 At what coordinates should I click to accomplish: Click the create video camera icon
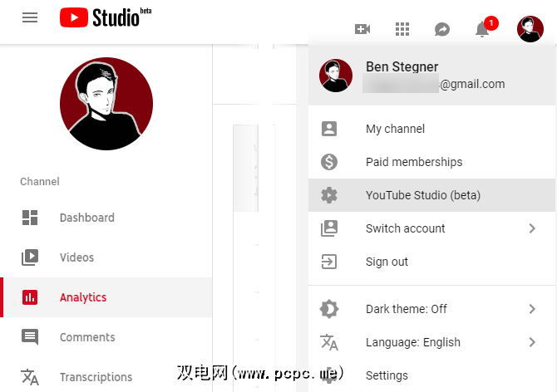362,29
